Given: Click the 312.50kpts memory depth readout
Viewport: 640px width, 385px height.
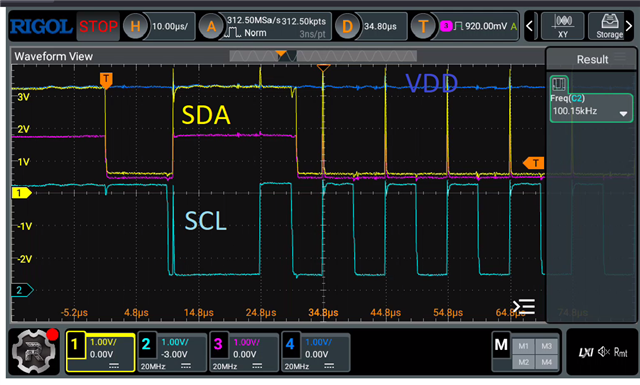Looking at the screenshot, I should [x=304, y=21].
